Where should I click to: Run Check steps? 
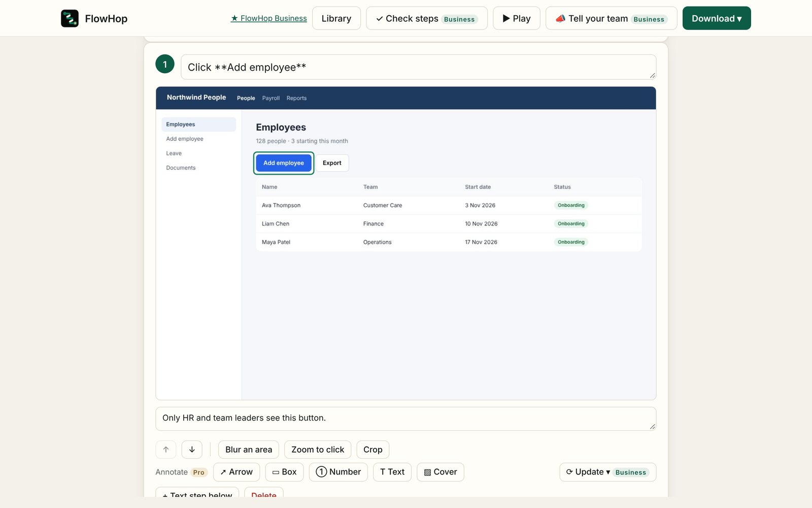pos(427,18)
